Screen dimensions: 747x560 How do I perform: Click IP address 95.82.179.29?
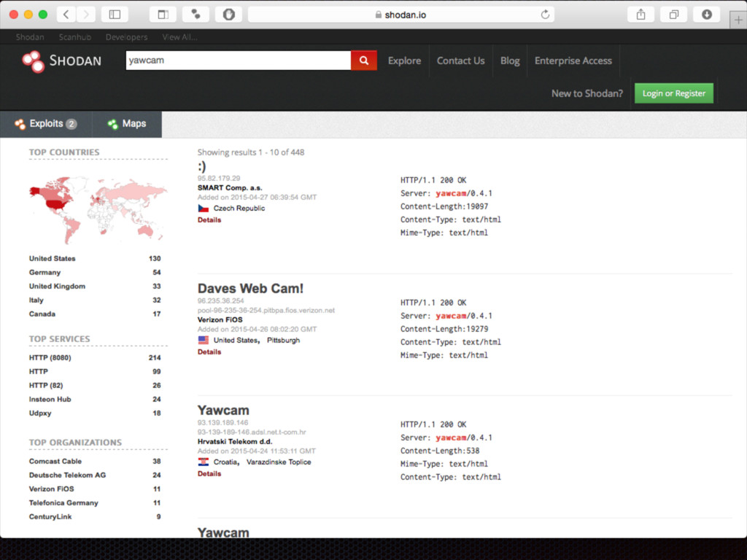[x=219, y=178]
